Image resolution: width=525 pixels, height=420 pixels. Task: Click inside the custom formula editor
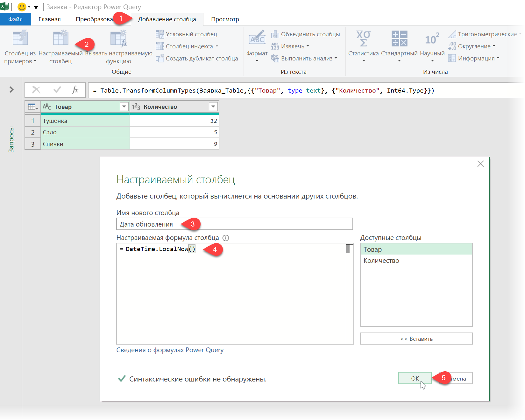(231, 294)
